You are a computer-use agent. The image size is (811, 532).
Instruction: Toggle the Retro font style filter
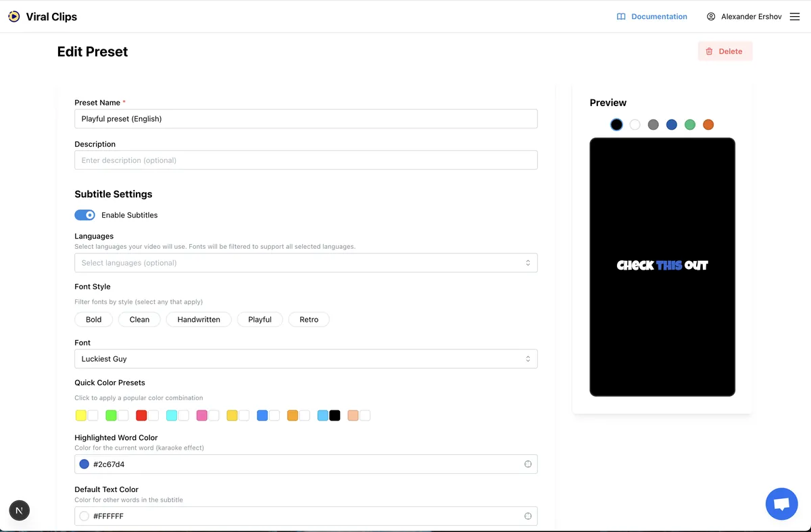[309, 319]
